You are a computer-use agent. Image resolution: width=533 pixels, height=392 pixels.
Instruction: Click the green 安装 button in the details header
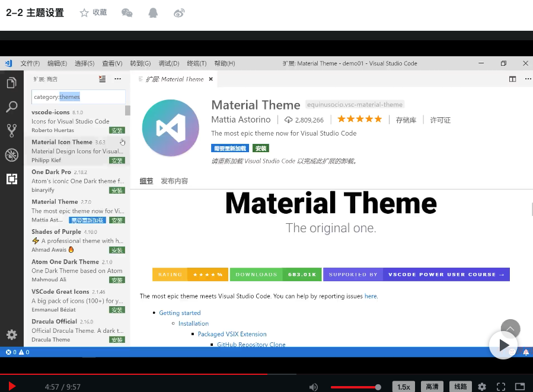tap(261, 148)
